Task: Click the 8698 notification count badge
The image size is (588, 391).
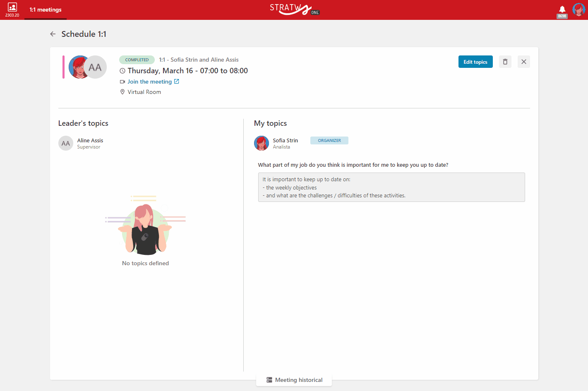Action: click(x=562, y=16)
